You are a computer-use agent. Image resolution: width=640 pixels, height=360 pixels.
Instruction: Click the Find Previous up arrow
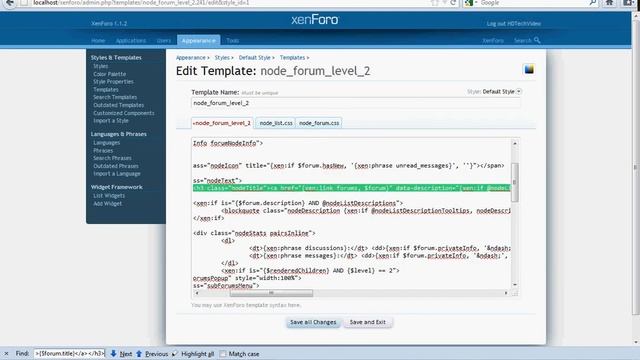pos(139,353)
